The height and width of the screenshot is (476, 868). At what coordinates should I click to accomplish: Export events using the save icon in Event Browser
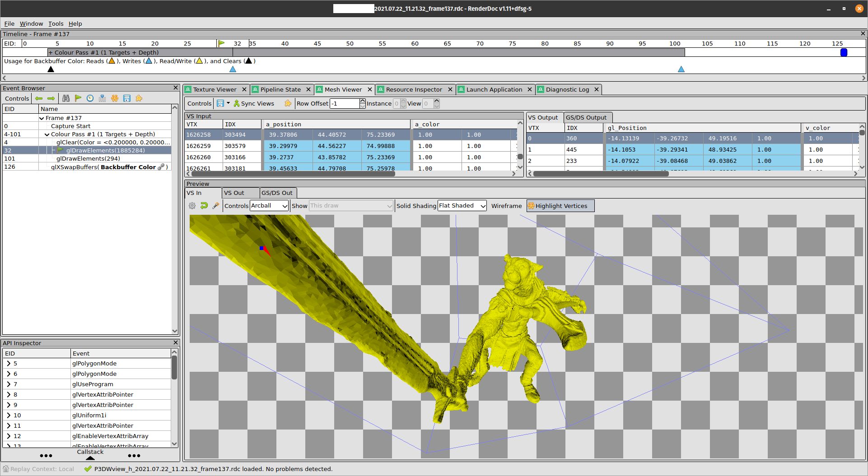[x=127, y=98]
